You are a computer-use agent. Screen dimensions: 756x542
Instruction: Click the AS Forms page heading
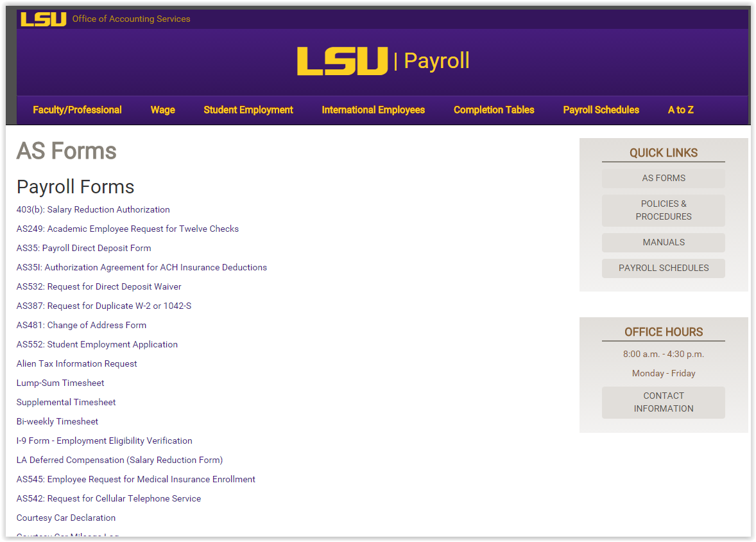coord(67,151)
